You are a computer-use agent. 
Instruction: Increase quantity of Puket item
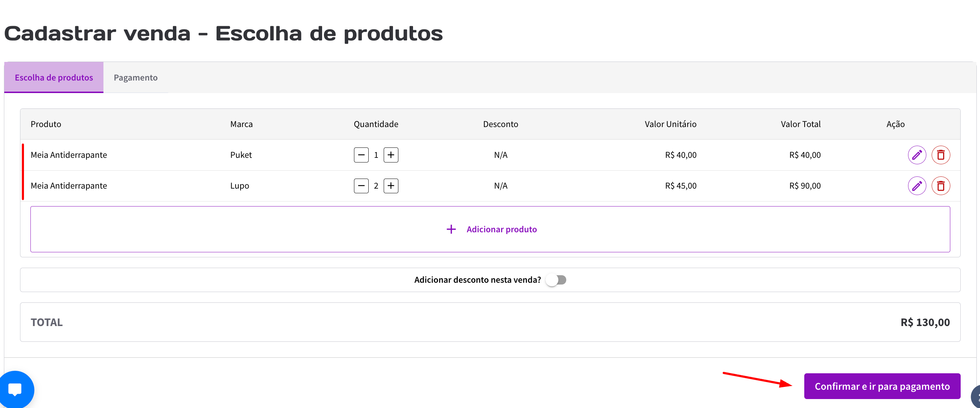point(390,155)
